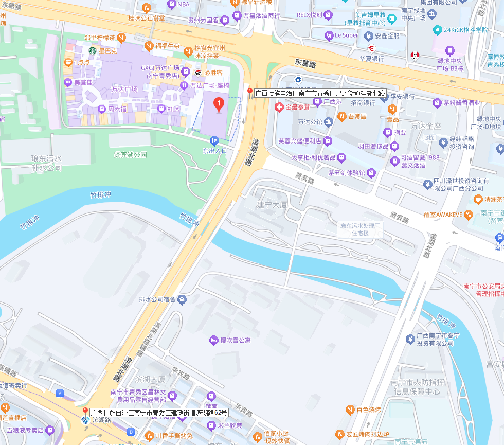Select the 贤宾湖公园 park label
Image resolution: width=504 pixels, height=445 pixels.
(131, 155)
